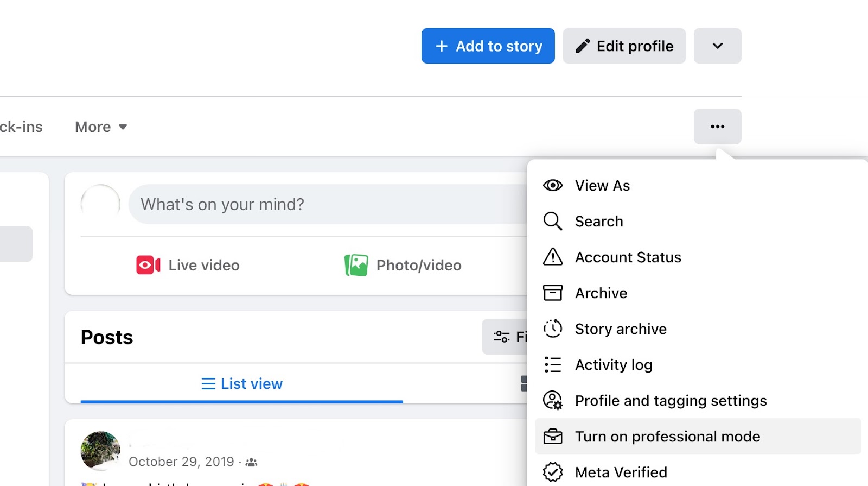Click the Archive box icon

553,293
